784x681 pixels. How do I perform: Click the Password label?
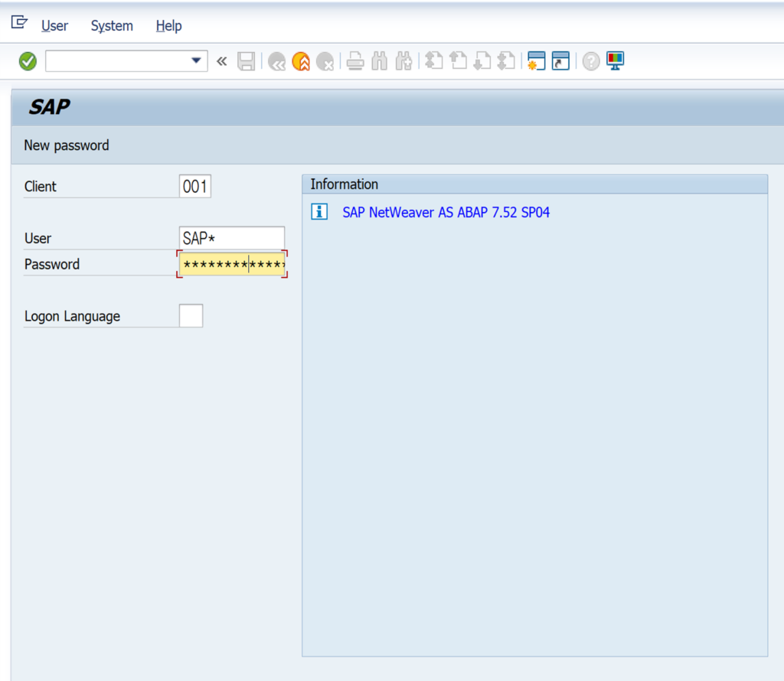click(x=52, y=264)
